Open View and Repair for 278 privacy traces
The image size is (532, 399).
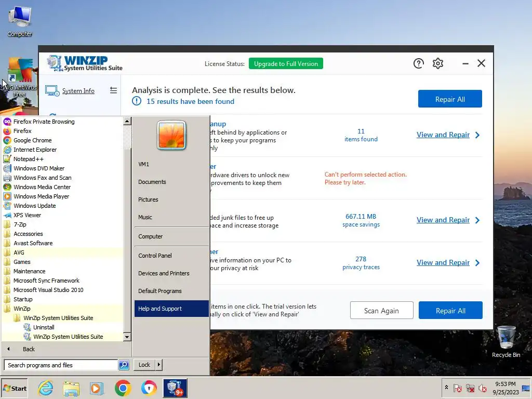[443, 262]
